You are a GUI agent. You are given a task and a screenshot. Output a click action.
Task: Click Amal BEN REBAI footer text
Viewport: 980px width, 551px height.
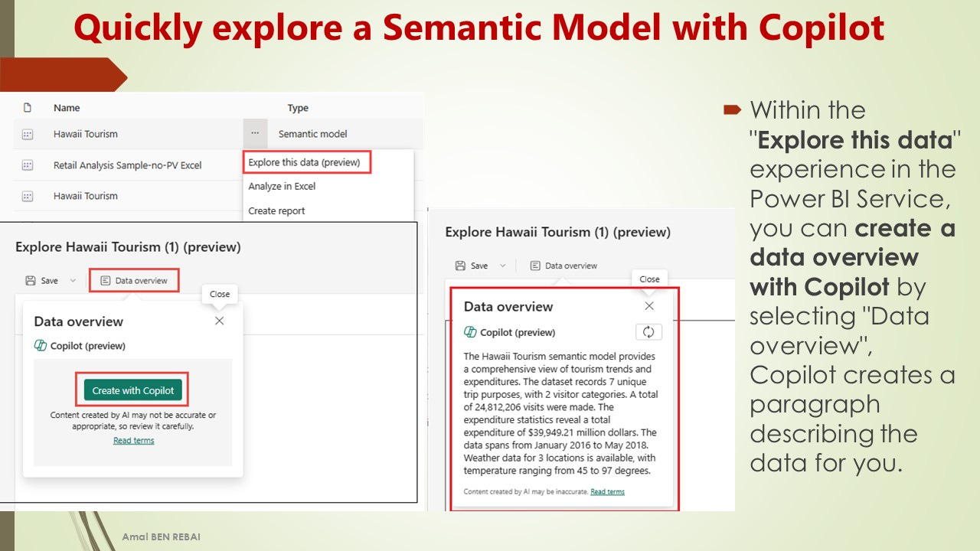click(160, 537)
